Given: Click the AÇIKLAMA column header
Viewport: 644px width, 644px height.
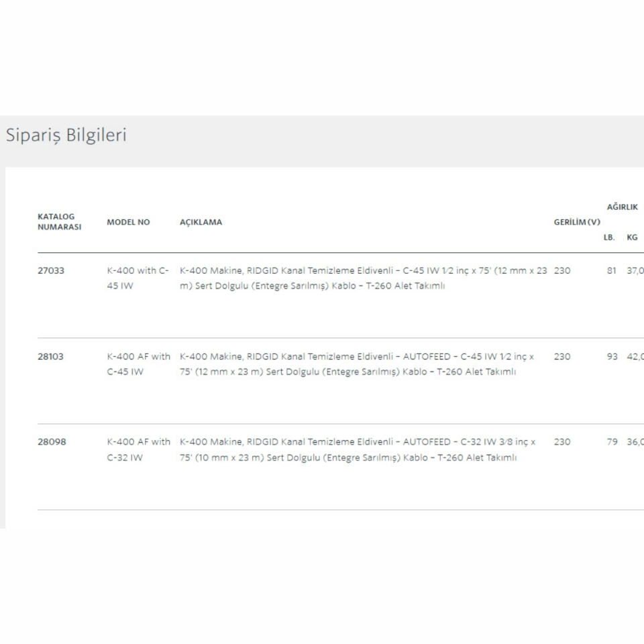Looking at the screenshot, I should (201, 222).
